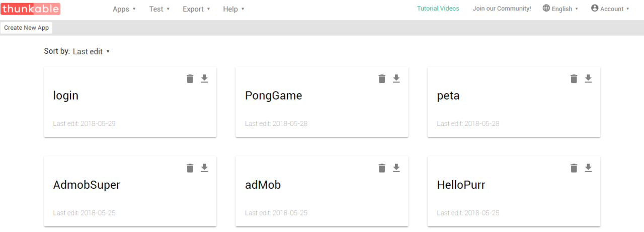
Task: Download the adMob project
Action: [x=396, y=168]
